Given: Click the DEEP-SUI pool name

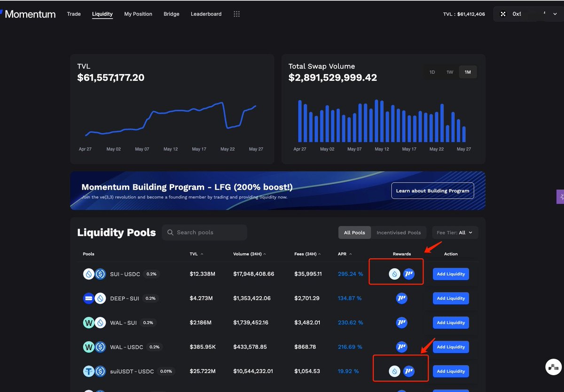Looking at the screenshot, I should (x=125, y=298).
